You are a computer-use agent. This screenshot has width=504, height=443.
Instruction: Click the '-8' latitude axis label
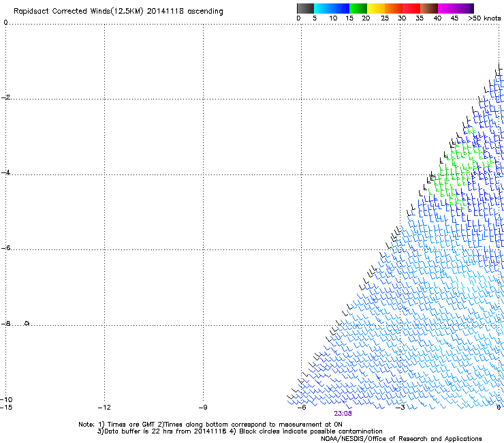pos(5,324)
